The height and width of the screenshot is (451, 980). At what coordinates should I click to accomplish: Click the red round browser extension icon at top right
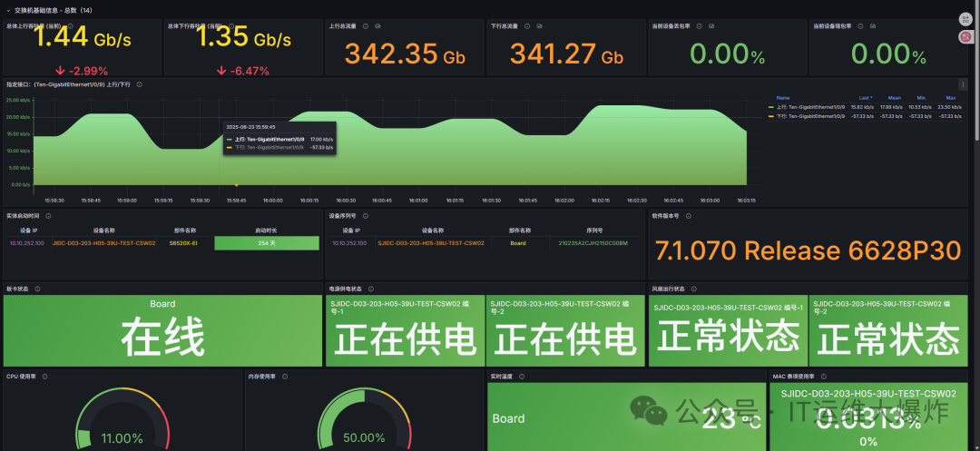[x=965, y=37]
